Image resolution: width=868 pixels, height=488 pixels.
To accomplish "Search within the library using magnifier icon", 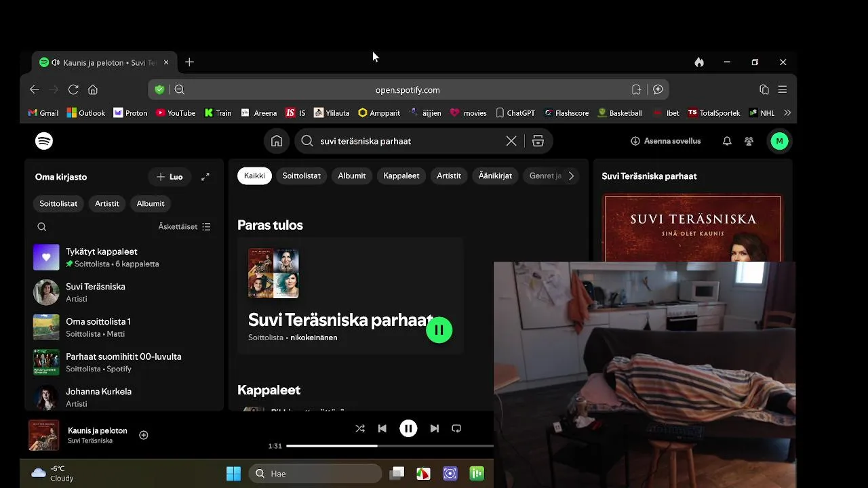I will point(42,227).
